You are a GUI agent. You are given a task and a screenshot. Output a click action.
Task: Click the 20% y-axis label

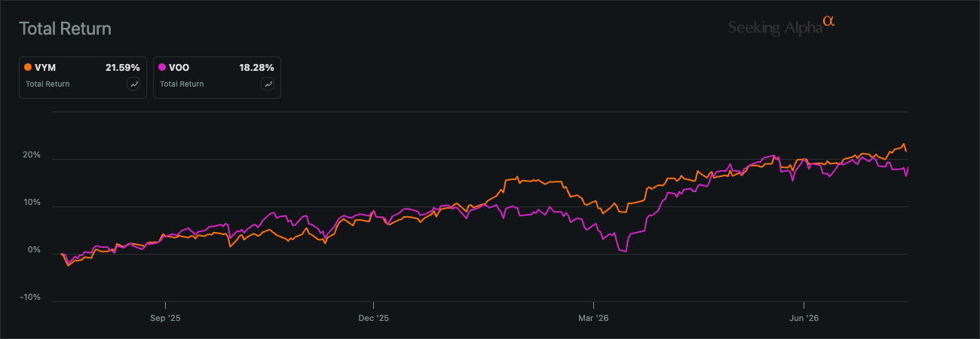[x=32, y=156]
